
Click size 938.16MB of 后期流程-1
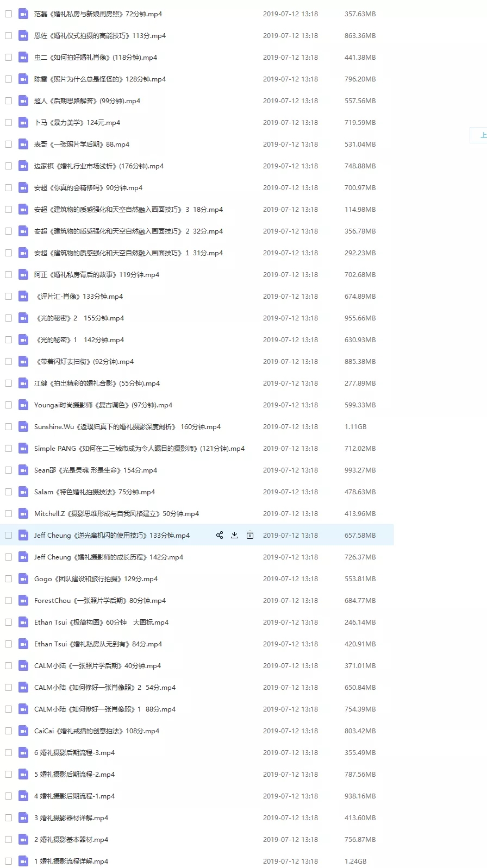click(360, 796)
